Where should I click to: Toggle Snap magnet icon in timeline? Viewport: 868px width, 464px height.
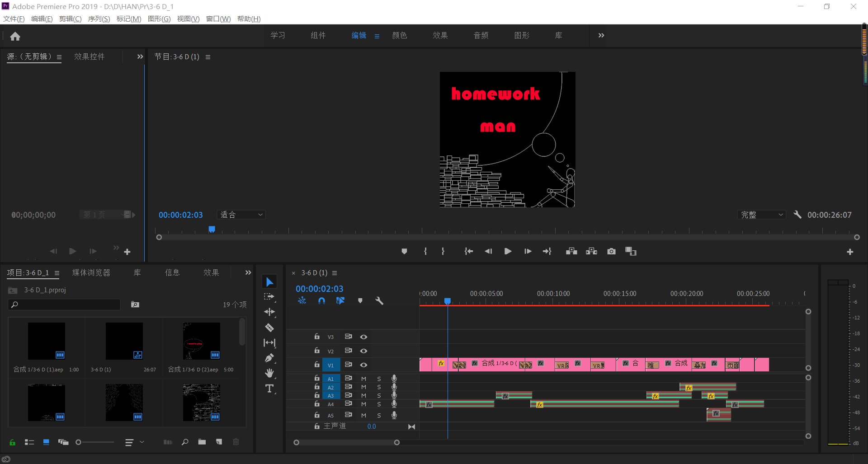coord(321,301)
